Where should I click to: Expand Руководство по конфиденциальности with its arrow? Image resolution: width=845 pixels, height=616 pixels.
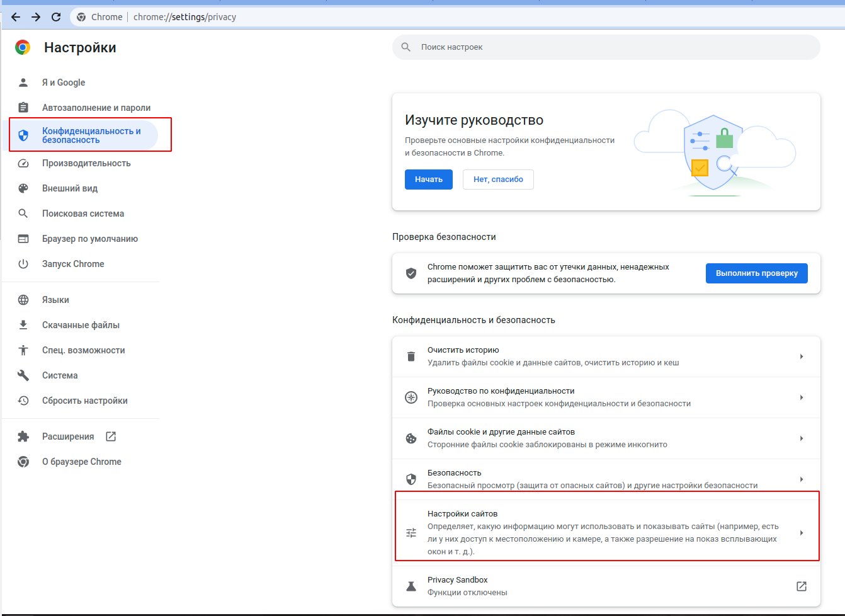802,397
